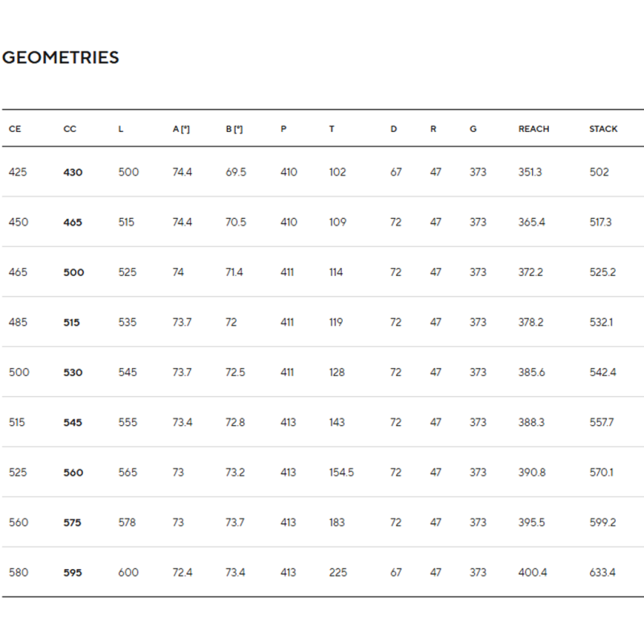This screenshot has width=644, height=644.
Task: Select the CE column header
Action: pos(14,129)
